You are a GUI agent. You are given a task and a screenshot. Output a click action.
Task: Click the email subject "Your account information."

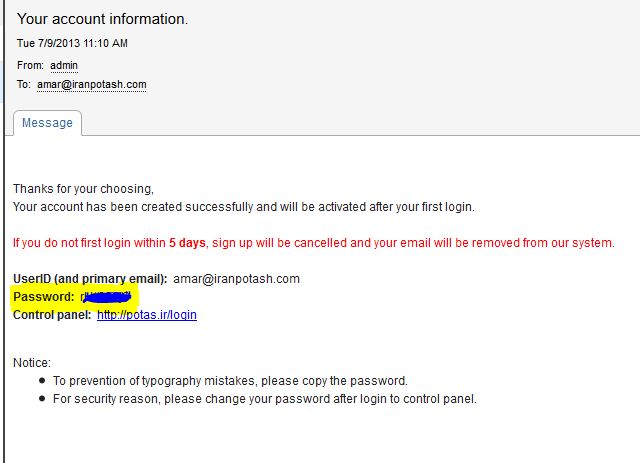[102, 19]
